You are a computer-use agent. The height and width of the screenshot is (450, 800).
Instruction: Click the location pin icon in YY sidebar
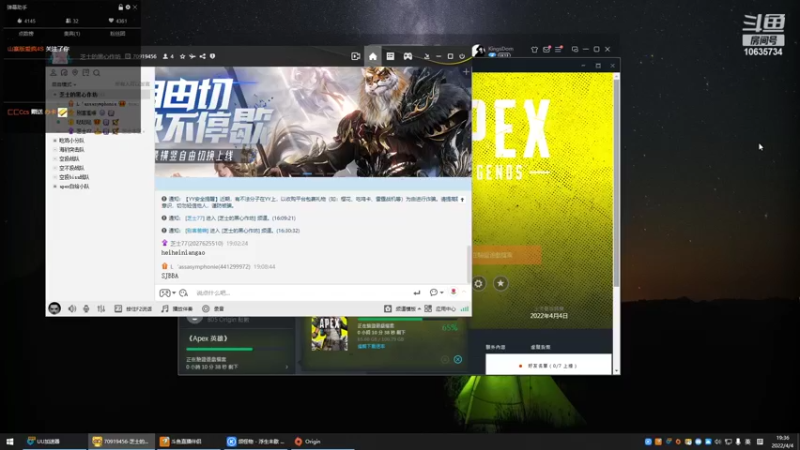coord(75,73)
